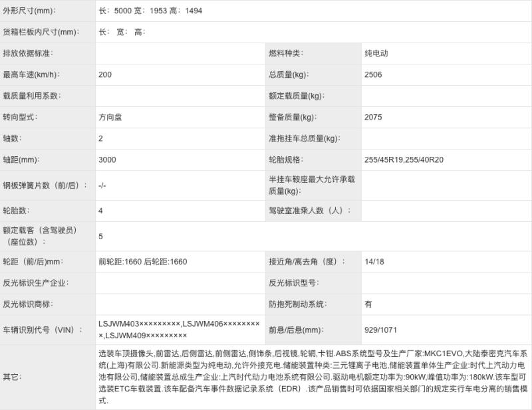The width and height of the screenshot is (532, 410).
Task: Click the 半挂车鞍座最大允许承载质量(kg) label
Action: coord(312,185)
